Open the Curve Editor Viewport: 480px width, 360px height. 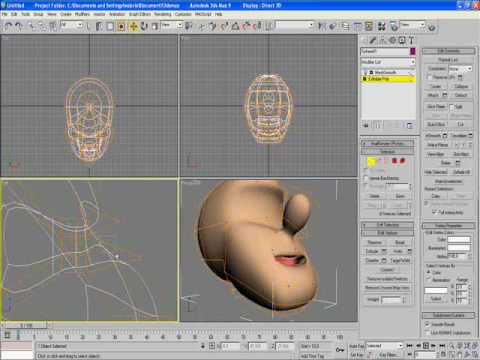357,26
